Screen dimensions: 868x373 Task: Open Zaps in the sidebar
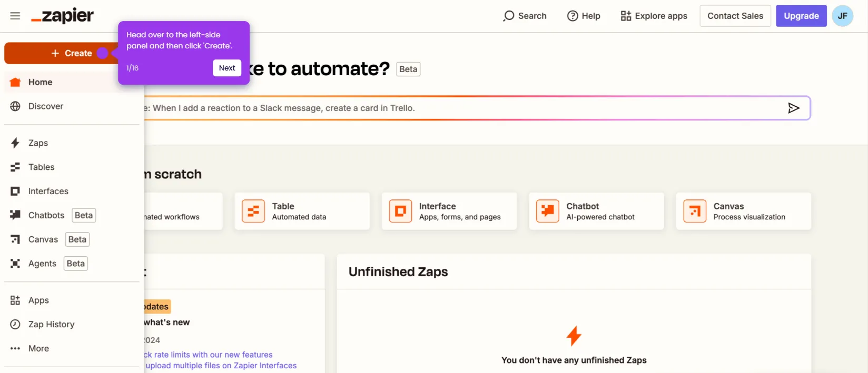pyautogui.click(x=72, y=143)
